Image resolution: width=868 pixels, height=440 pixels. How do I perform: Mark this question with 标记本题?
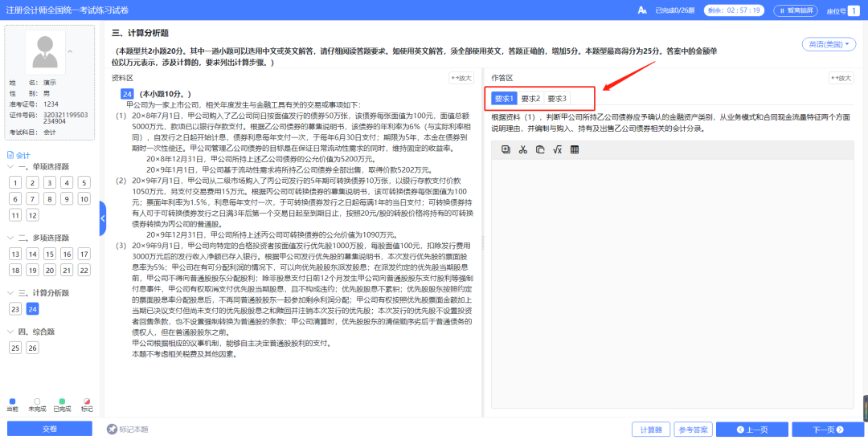coord(128,429)
